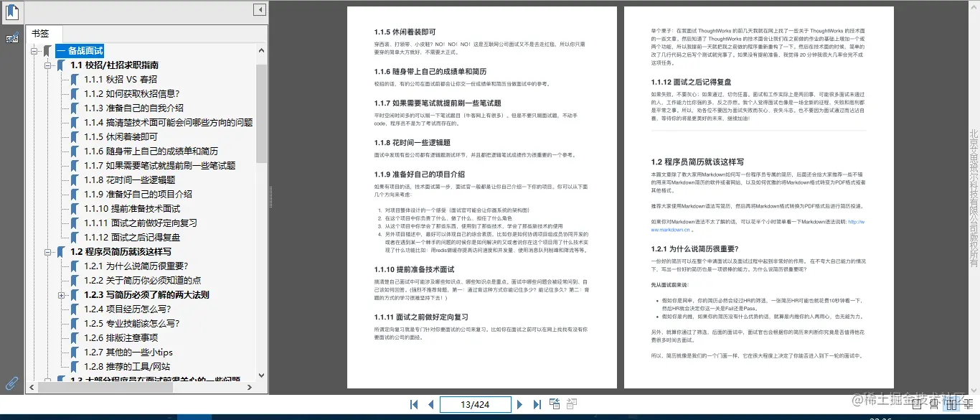Open bookmark 1.2.7 其他的一些小tips
This screenshot has height=420, width=980.
(x=128, y=353)
